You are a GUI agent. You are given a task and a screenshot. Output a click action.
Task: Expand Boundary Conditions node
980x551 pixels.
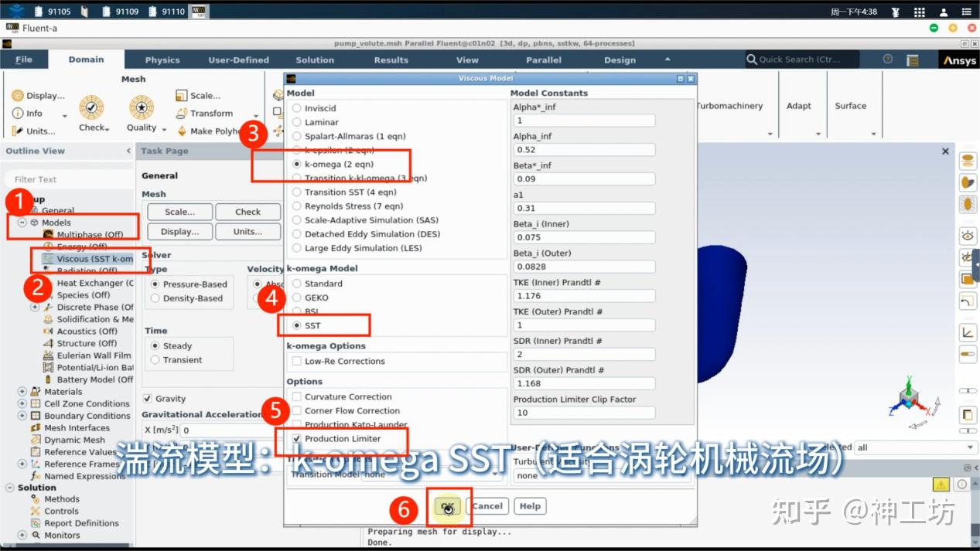point(22,416)
